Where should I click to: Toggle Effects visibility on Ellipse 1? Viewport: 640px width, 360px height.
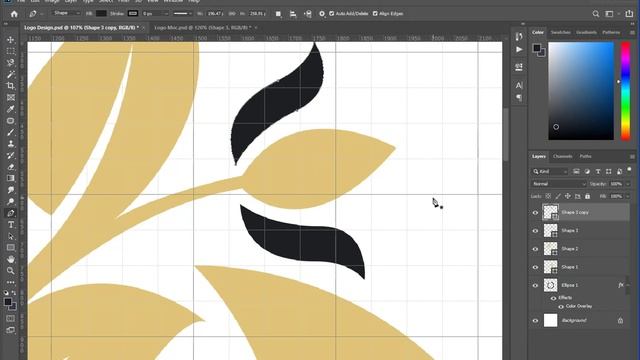tap(553, 298)
